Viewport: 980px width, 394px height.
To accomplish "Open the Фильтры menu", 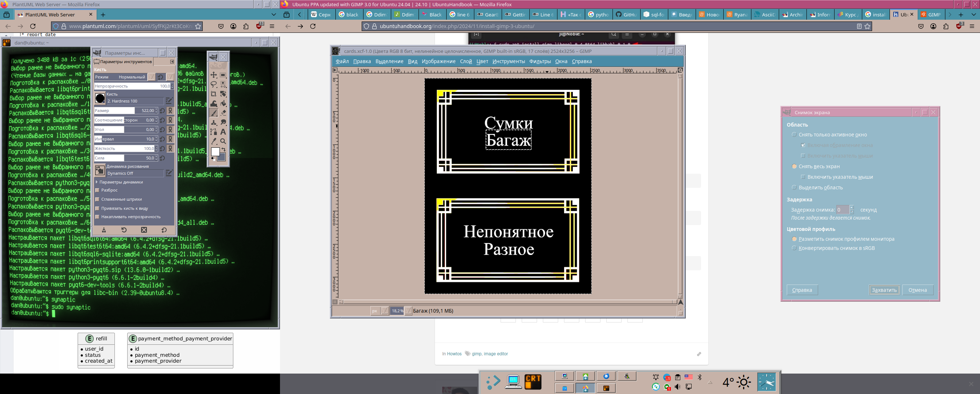I will 540,61.
